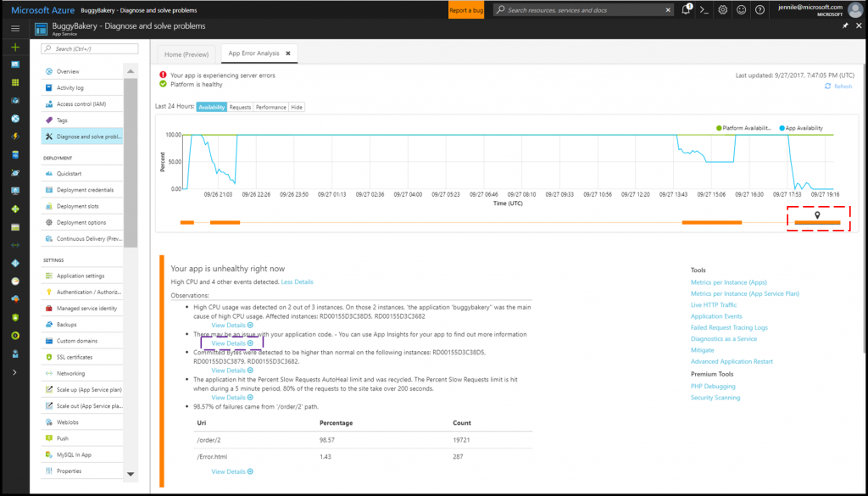868x496 pixels.
Task: Open portal settings gear icon
Action: pos(722,10)
